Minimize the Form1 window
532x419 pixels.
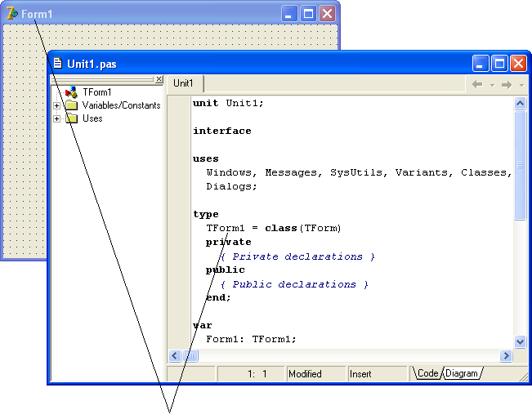pos(289,14)
